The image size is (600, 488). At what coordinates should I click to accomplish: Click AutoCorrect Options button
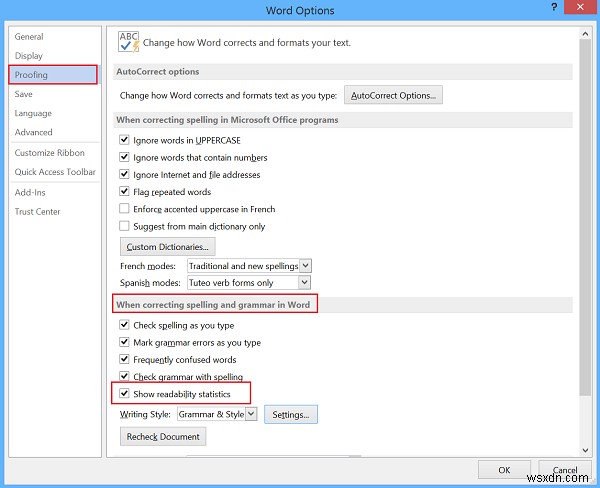coord(393,95)
